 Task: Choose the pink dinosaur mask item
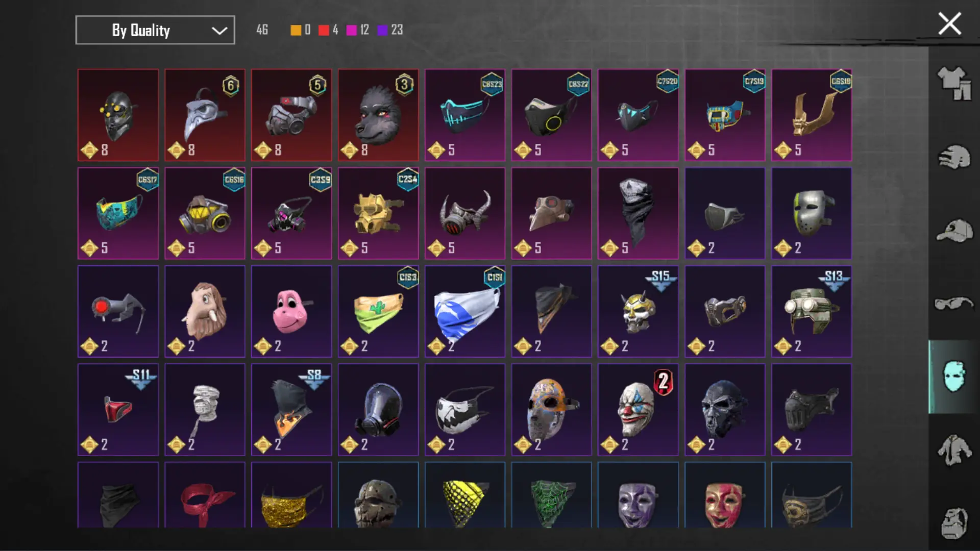pyautogui.click(x=291, y=311)
